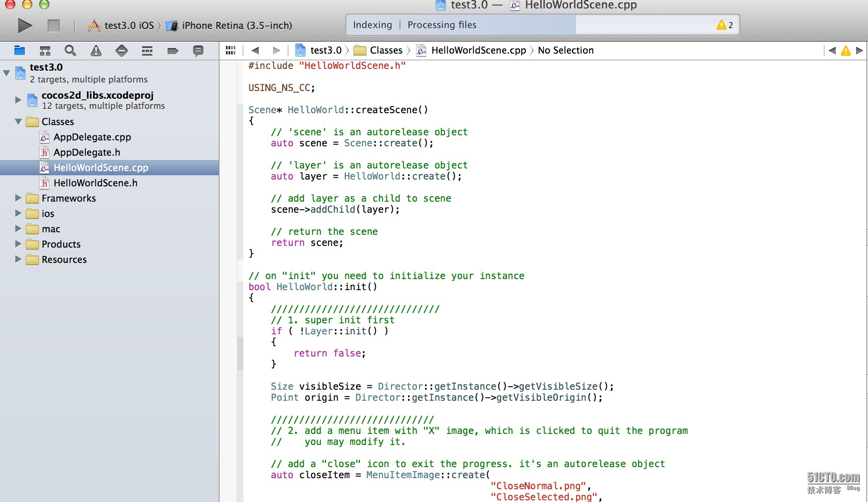Click the warning count badge in activity viewer
This screenshot has width=868, height=502.
(725, 25)
